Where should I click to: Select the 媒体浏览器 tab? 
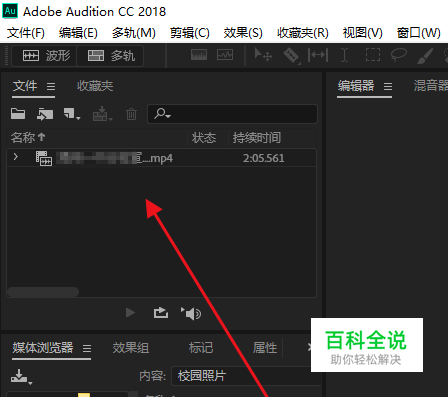(43, 348)
